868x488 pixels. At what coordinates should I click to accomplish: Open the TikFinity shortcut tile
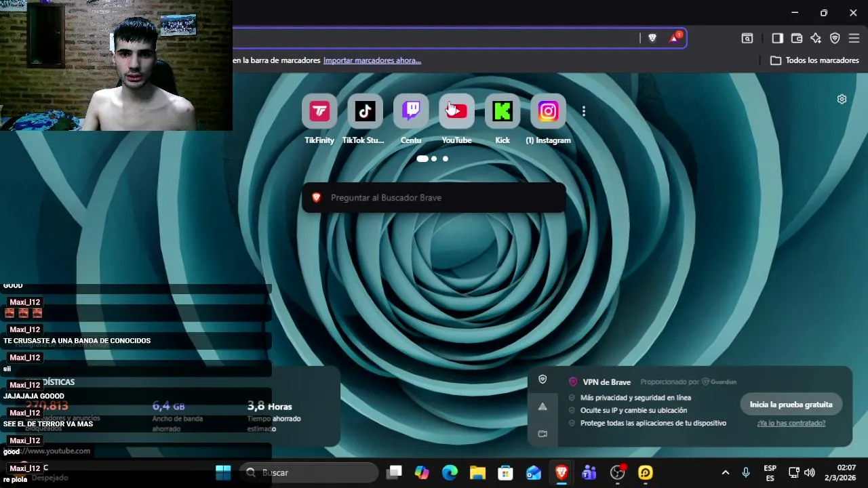[319, 111]
